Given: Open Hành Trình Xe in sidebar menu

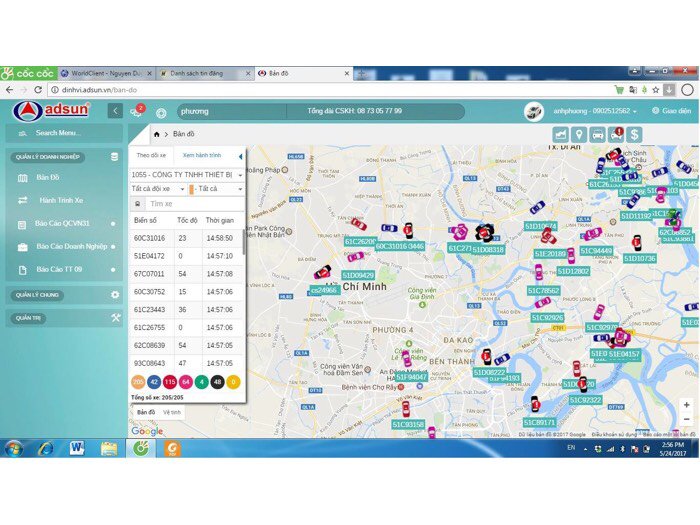Looking at the screenshot, I should coord(63,200).
